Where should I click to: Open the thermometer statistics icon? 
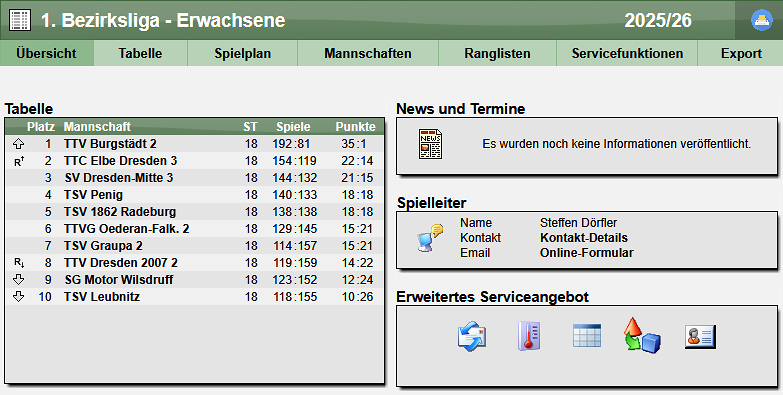click(x=529, y=336)
